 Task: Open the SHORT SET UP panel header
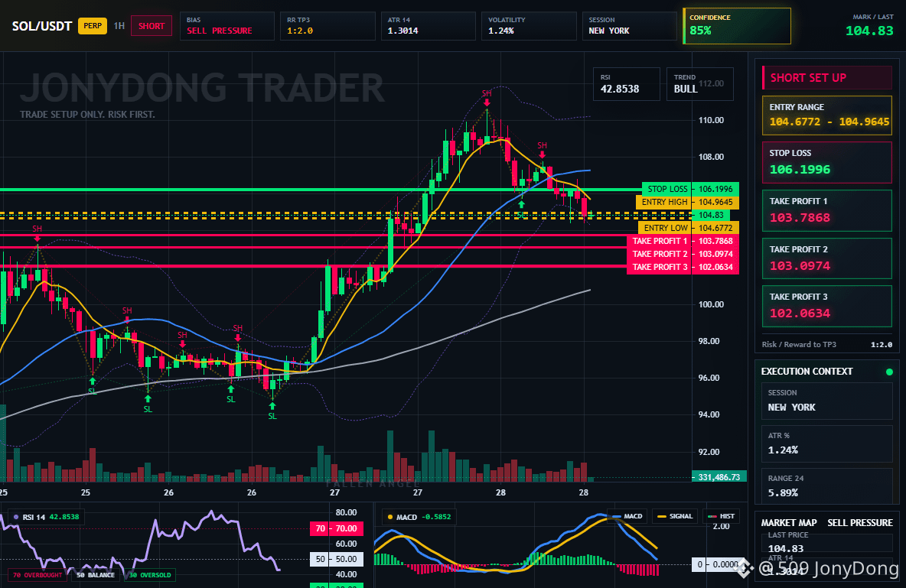pyautogui.click(x=827, y=78)
